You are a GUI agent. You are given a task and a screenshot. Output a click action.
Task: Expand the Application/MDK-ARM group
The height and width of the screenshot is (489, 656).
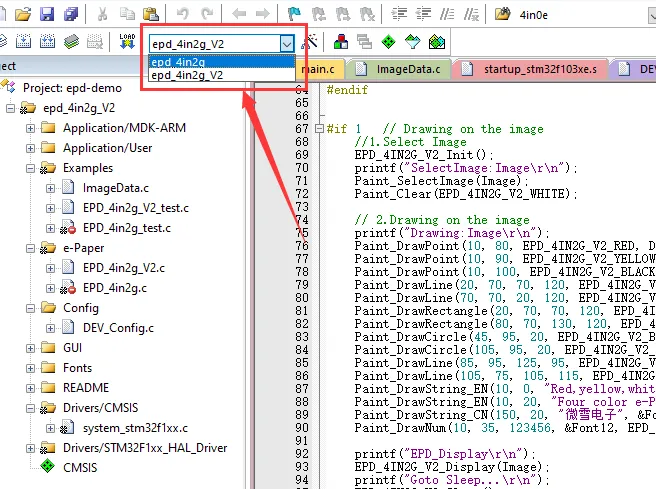coord(30,128)
